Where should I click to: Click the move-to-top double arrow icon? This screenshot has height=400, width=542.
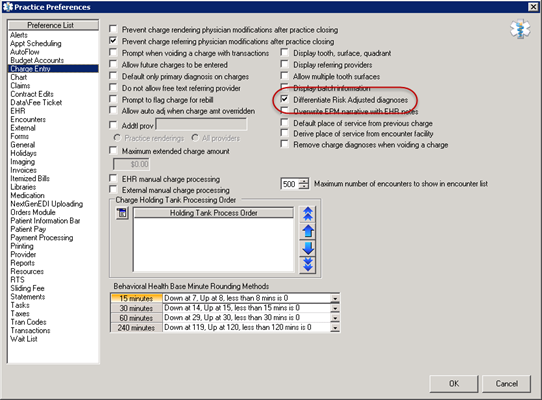coord(308,214)
